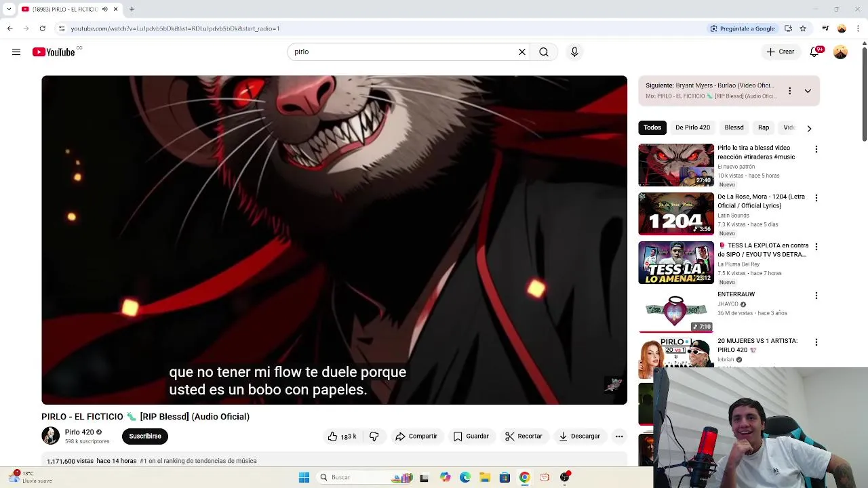Show more filter chips with arrow
This screenshot has height=488, width=868.
point(809,128)
